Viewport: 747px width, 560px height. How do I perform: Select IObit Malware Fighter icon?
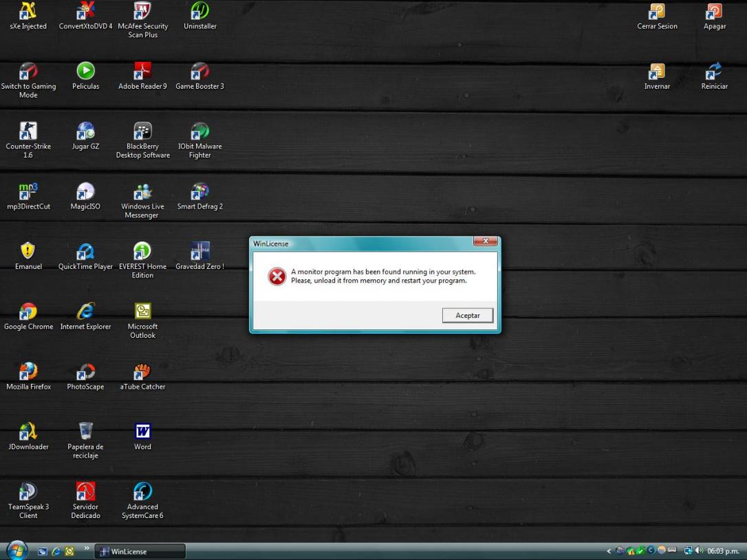[200, 140]
